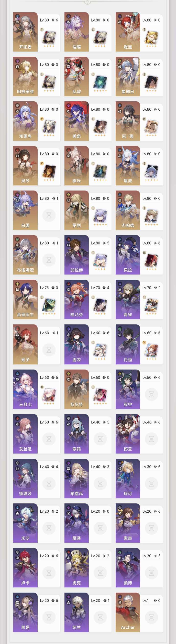
Task: Select 知更鸟 character portrait
Action: click(x=25, y=121)
